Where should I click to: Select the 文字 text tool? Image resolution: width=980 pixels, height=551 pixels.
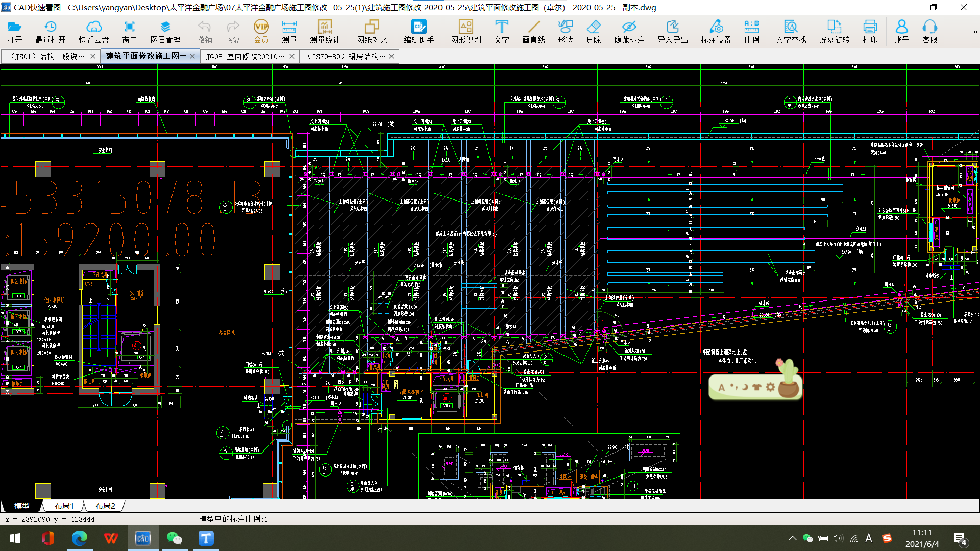pyautogui.click(x=502, y=32)
